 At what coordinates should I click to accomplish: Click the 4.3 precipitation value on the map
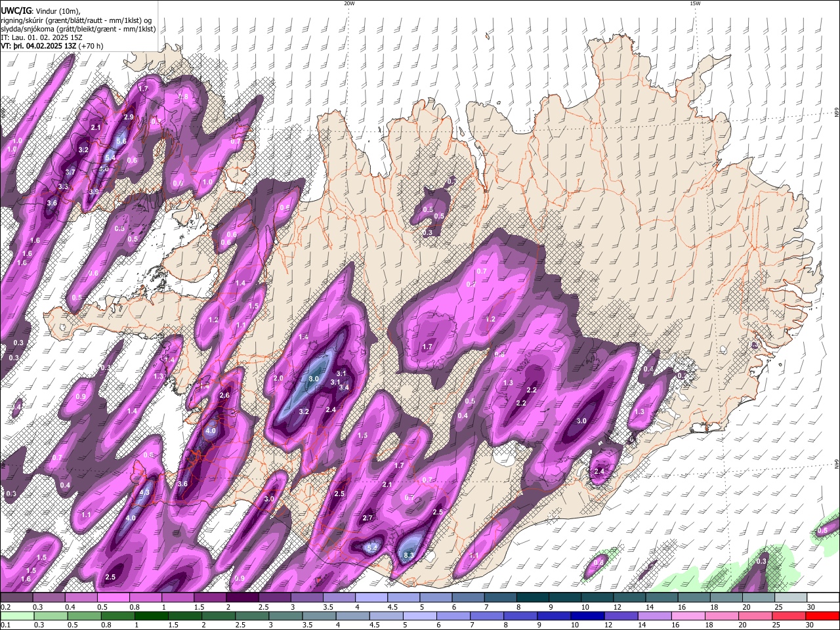pyautogui.click(x=145, y=492)
